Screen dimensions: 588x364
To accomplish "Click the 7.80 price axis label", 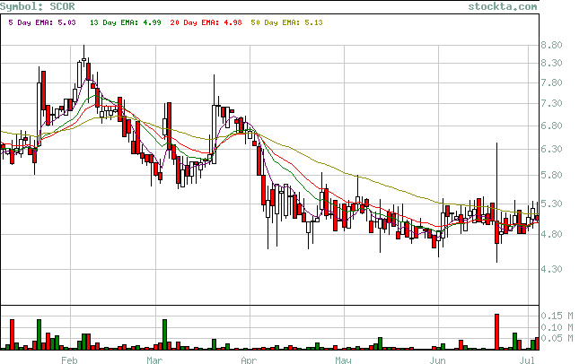I will 551,82.
